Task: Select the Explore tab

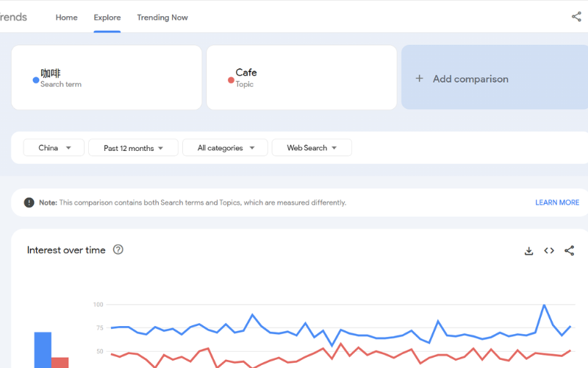Action: pos(107,18)
